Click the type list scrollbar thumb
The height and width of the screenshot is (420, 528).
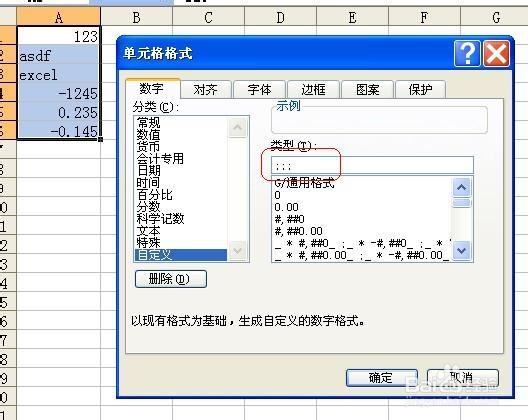(462, 203)
